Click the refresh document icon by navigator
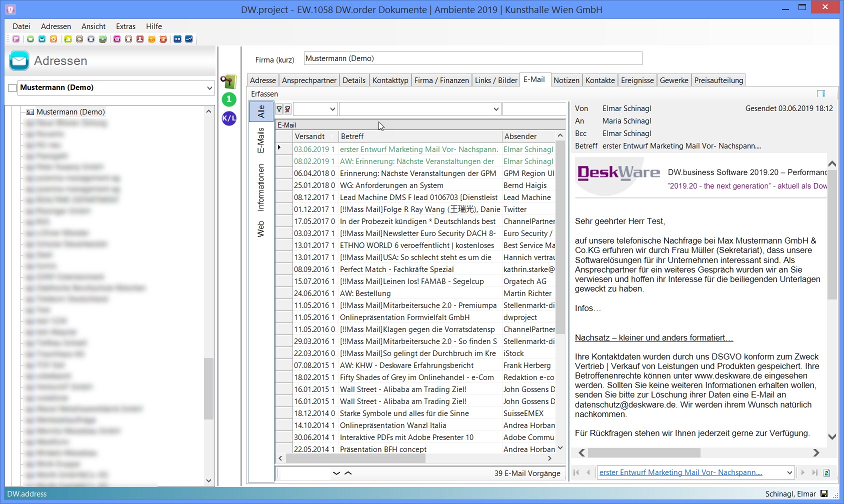This screenshot has width=844, height=504. tap(826, 472)
